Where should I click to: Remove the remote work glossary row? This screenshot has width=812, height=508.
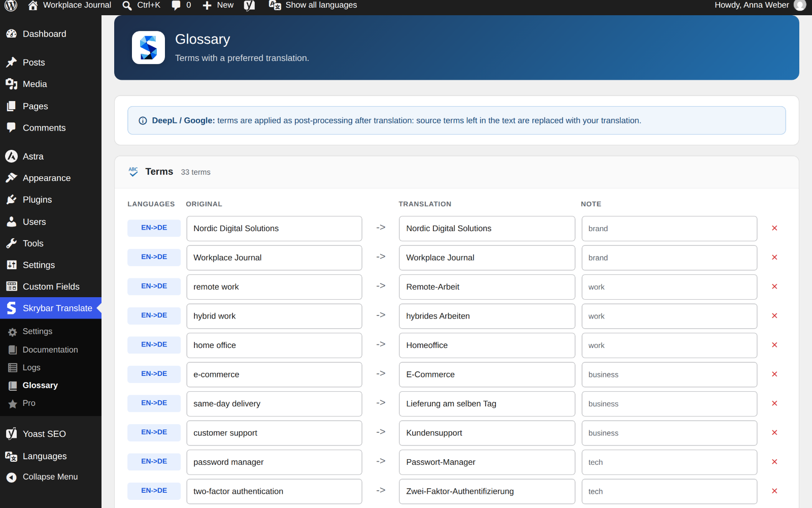click(x=774, y=287)
